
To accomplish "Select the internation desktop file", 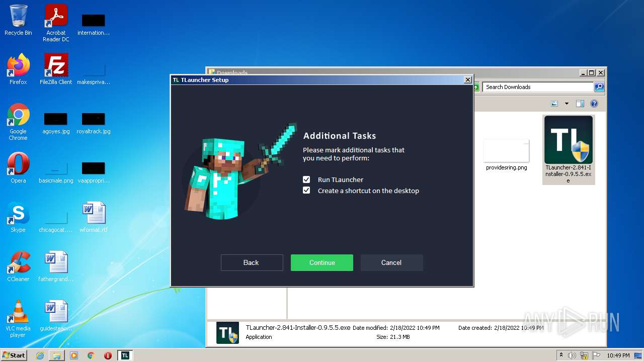I will tap(94, 24).
